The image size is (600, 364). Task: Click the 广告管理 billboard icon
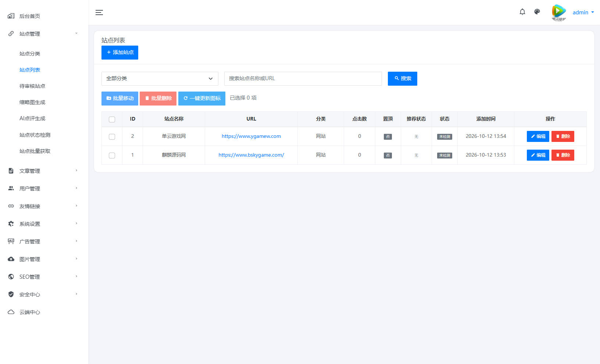coord(11,241)
